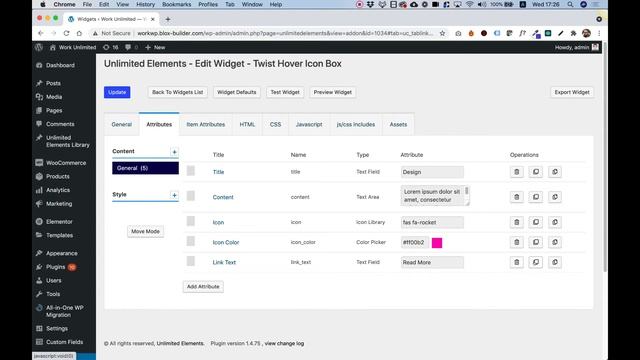Viewport: 640px width, 360px height.
Task: Click the 'Read More' link text field
Action: 432,262
